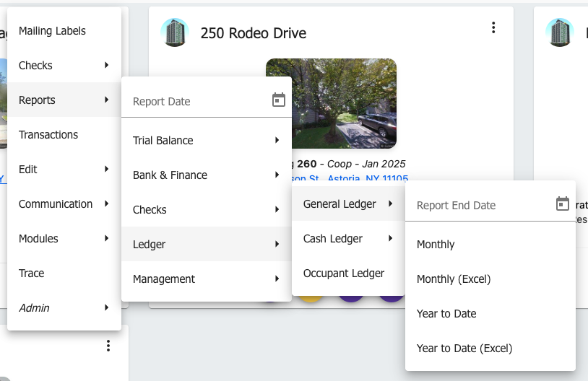Open the three-dot menu on the lower-left card

coord(108,346)
